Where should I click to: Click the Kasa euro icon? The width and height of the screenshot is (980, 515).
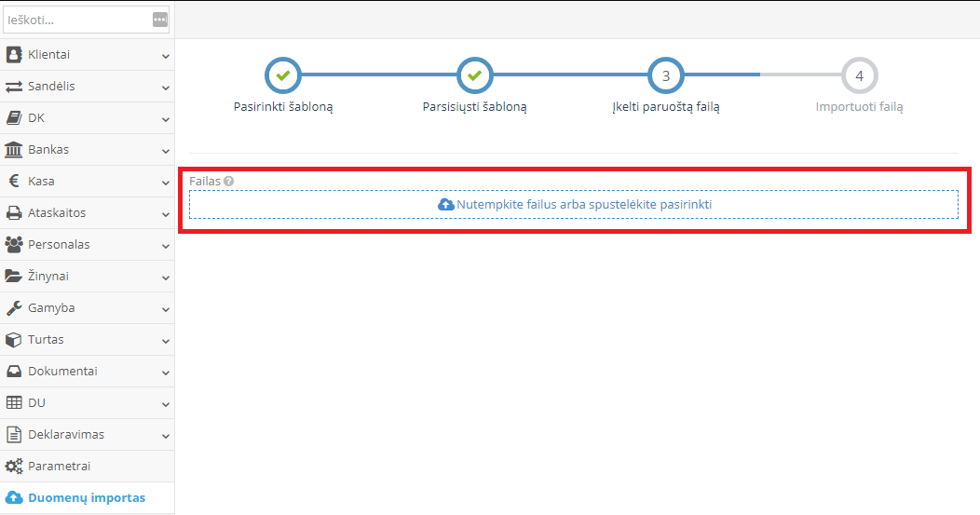click(x=14, y=182)
